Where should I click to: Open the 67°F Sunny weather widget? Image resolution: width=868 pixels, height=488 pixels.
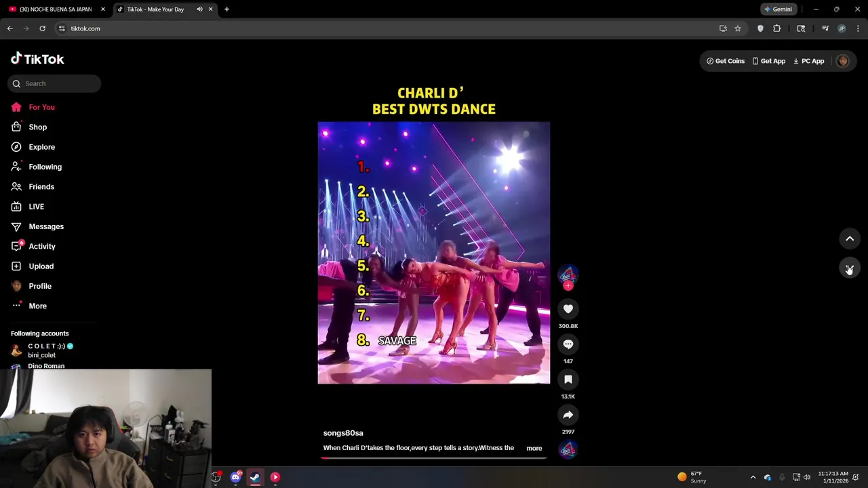pyautogui.click(x=692, y=477)
